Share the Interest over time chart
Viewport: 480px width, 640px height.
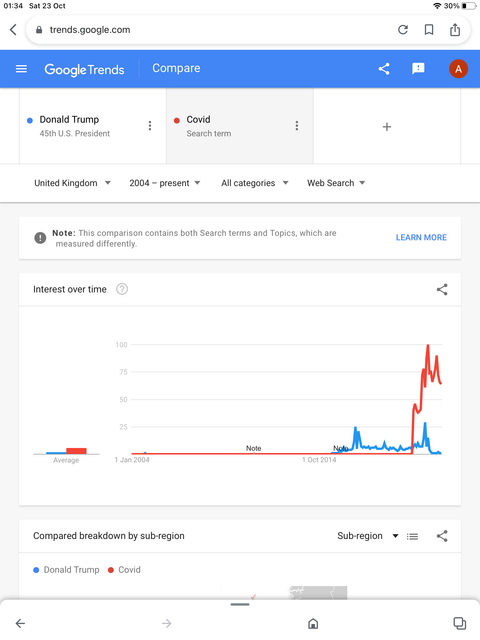point(442,289)
